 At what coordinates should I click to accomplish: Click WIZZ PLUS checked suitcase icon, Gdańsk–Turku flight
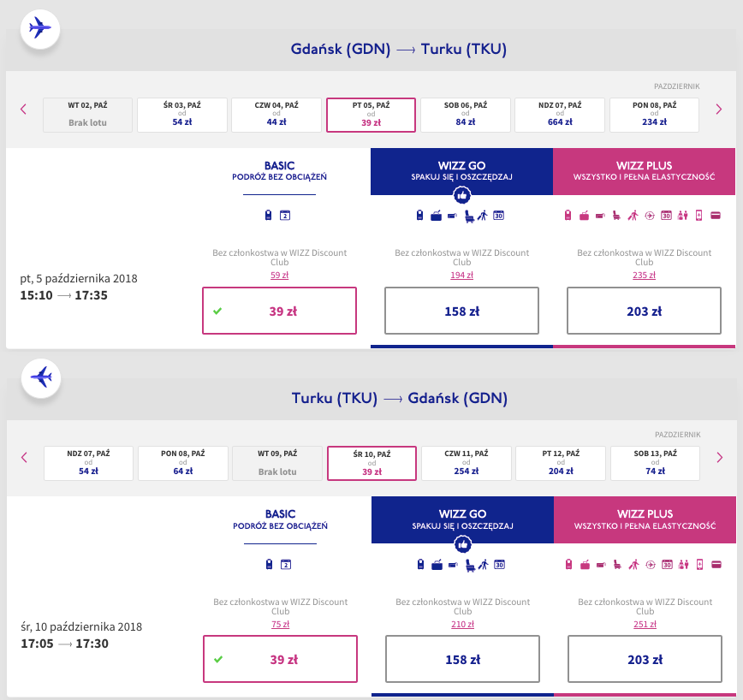tap(584, 216)
